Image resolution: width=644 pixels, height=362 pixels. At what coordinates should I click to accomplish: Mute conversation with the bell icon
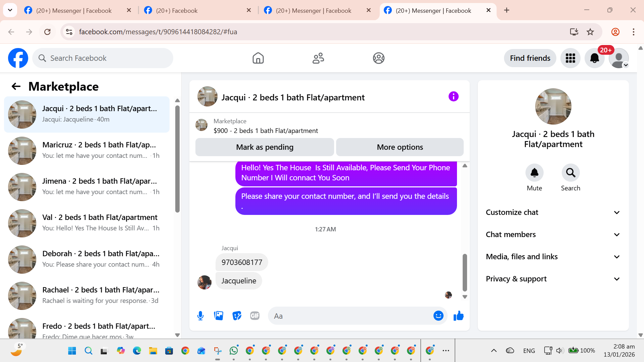(534, 173)
